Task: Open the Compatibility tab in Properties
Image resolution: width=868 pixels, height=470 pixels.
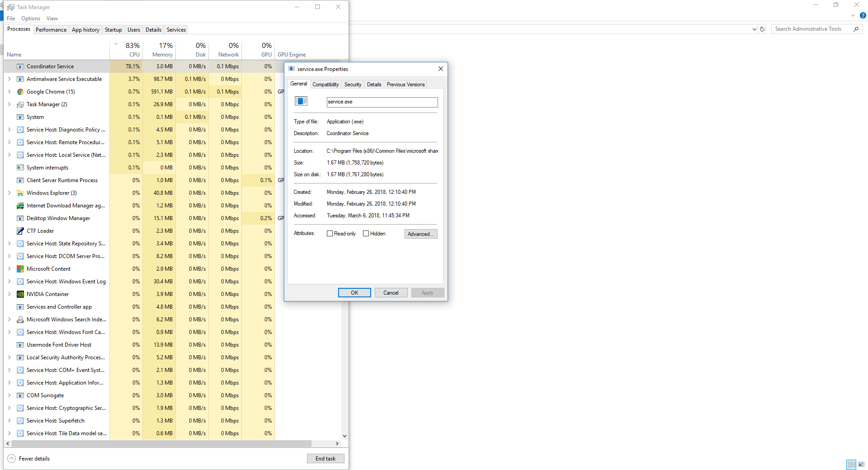Action: click(x=325, y=85)
